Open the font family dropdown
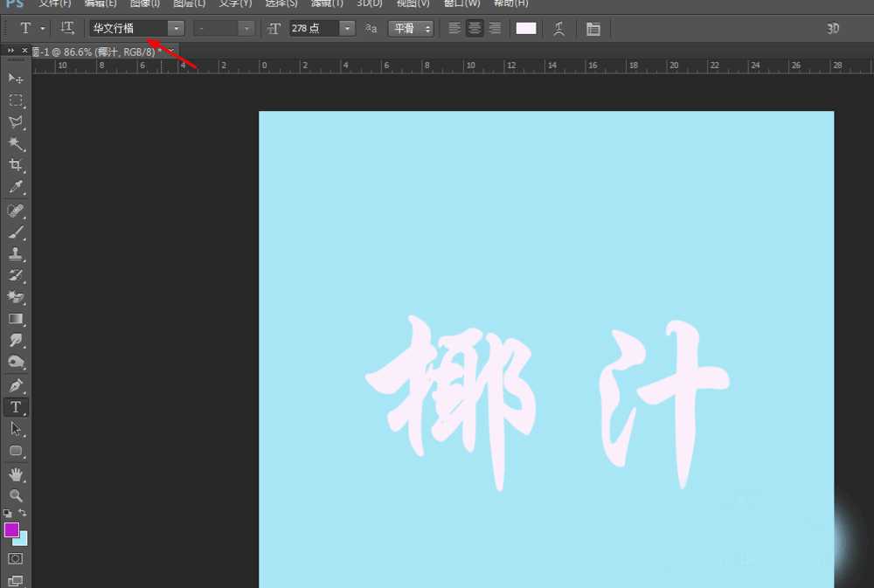874x588 pixels. 176,28
